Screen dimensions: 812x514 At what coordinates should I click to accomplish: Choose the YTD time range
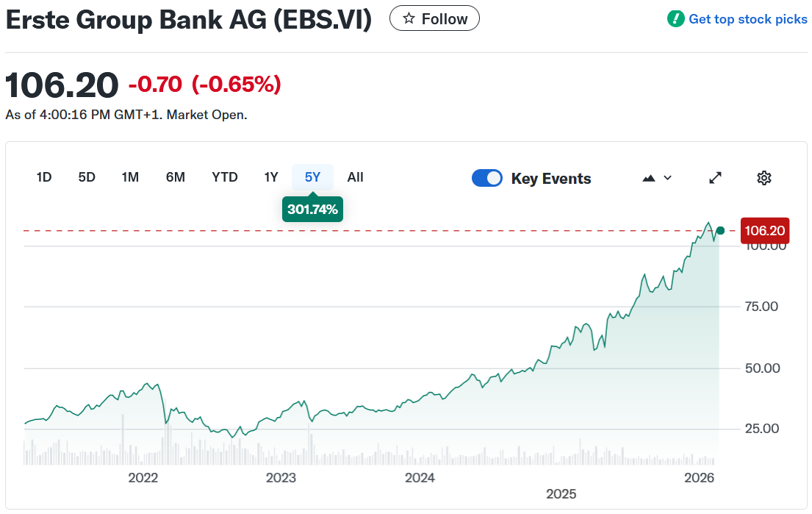225,177
